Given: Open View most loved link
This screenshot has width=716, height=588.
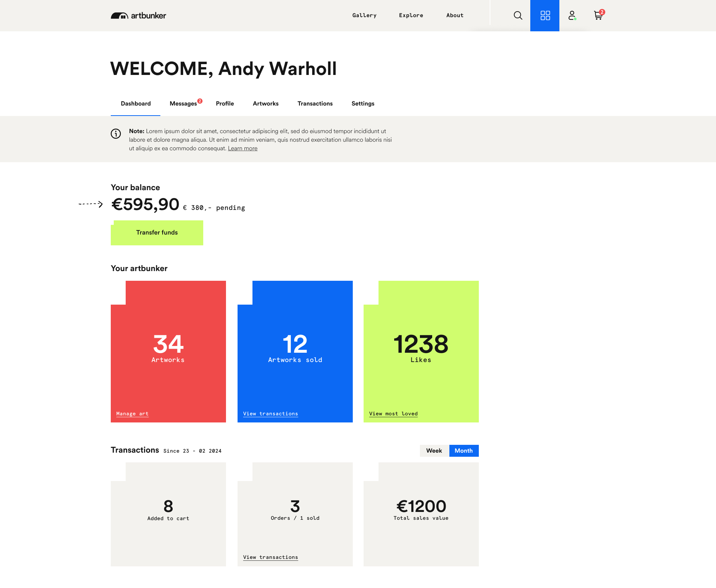Looking at the screenshot, I should pyautogui.click(x=393, y=414).
